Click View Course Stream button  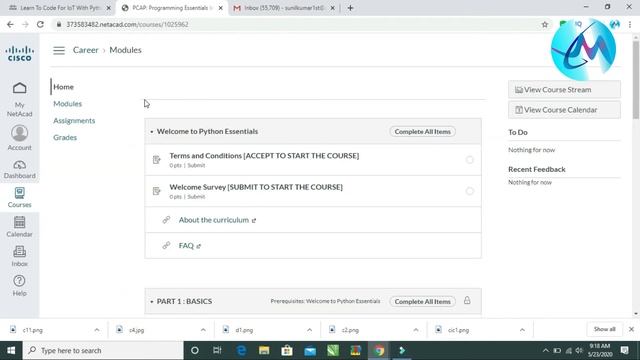(x=564, y=89)
